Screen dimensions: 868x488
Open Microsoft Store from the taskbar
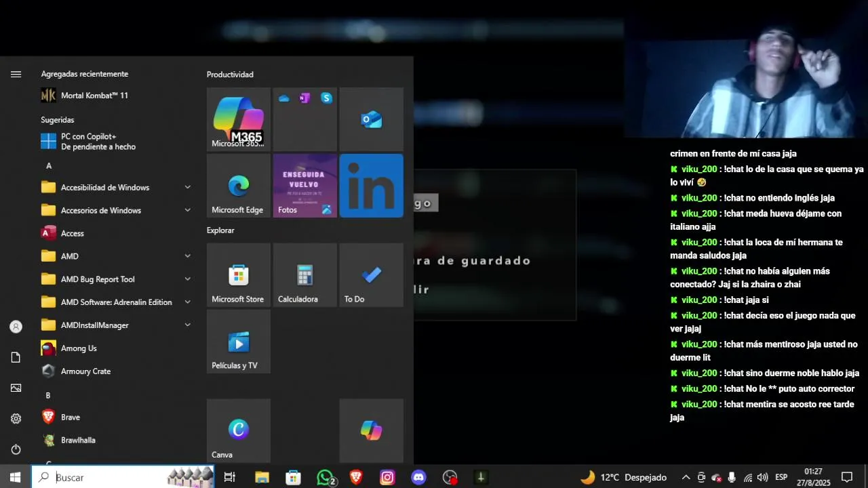pos(293,477)
